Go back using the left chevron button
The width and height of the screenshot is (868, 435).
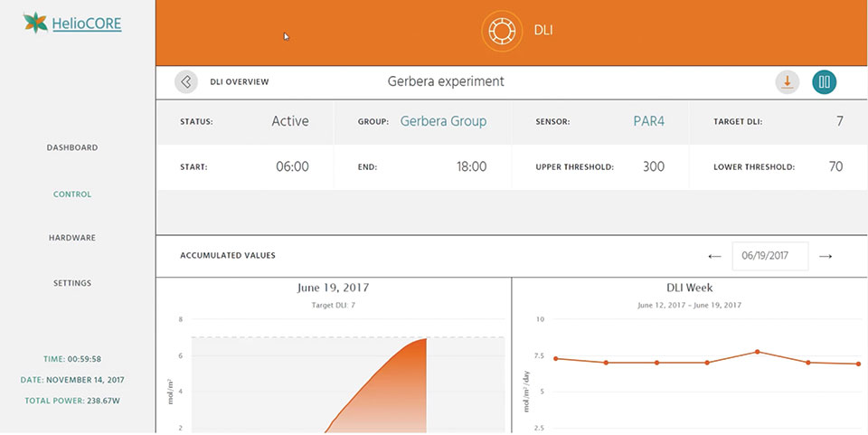point(186,81)
